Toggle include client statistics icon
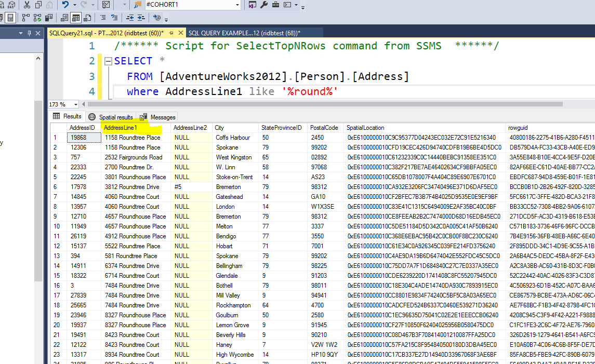Image resolution: width=595 pixels, height=364 pixels. click(48, 18)
